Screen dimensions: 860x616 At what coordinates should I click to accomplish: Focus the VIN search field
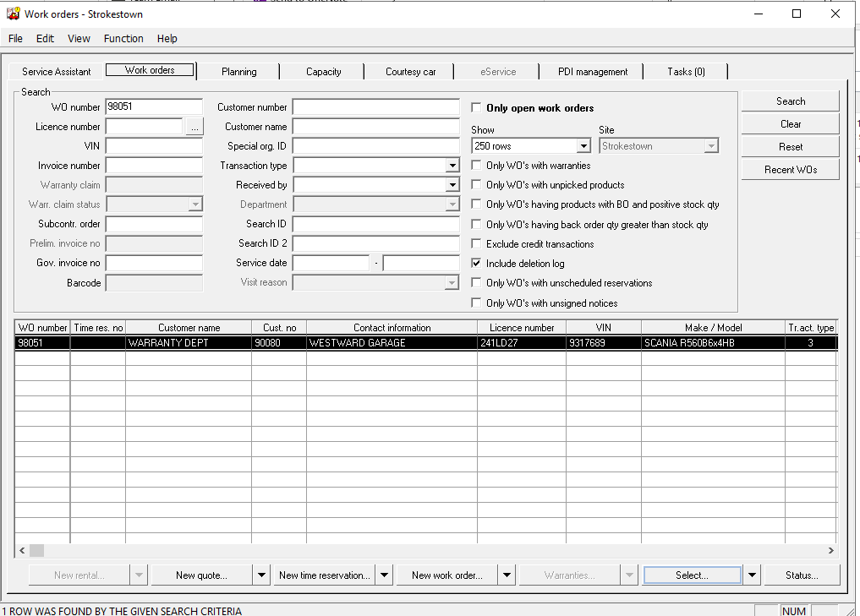point(154,146)
